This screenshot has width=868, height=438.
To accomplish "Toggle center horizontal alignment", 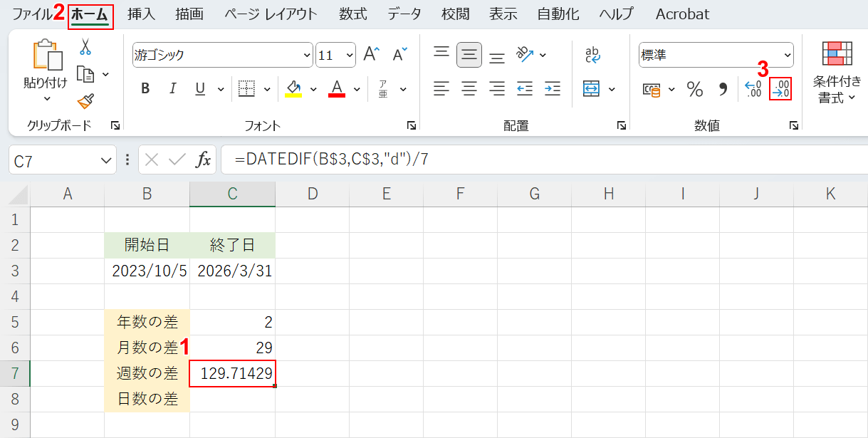I will (469, 89).
